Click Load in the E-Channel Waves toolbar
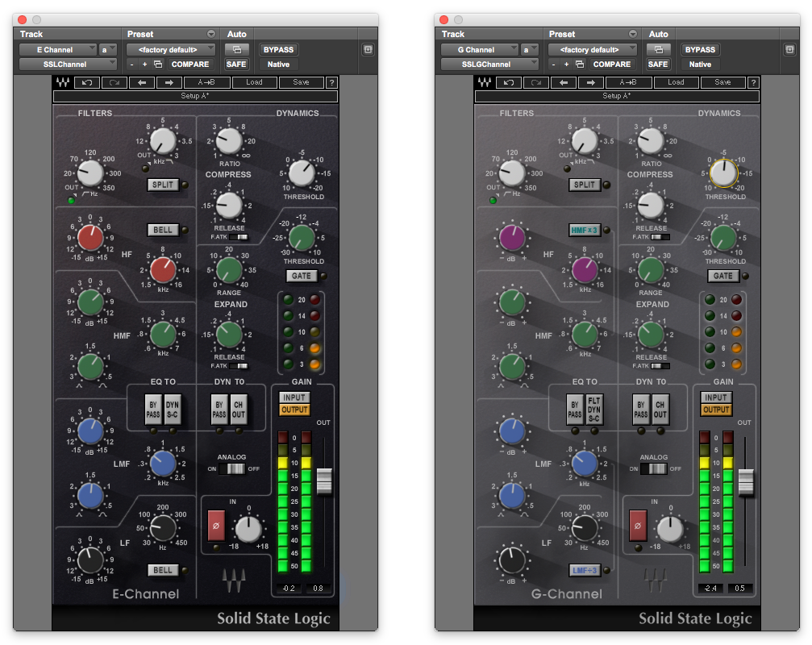812x645 pixels. 254,82
